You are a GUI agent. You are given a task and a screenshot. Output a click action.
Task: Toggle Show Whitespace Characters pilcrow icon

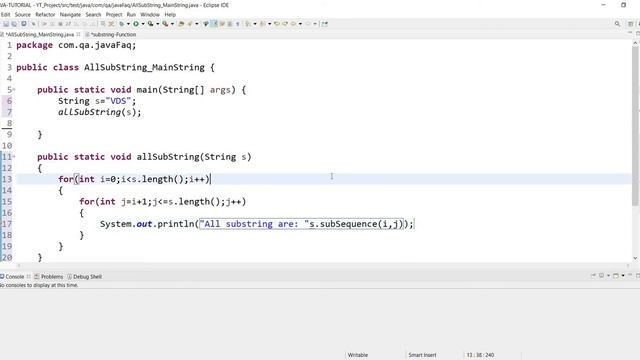point(238,24)
